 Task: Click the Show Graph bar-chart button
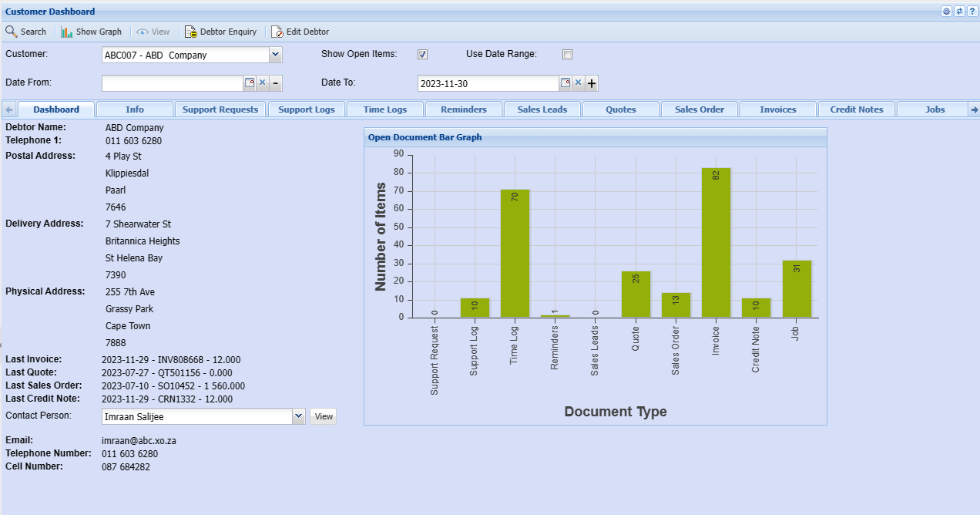(92, 32)
